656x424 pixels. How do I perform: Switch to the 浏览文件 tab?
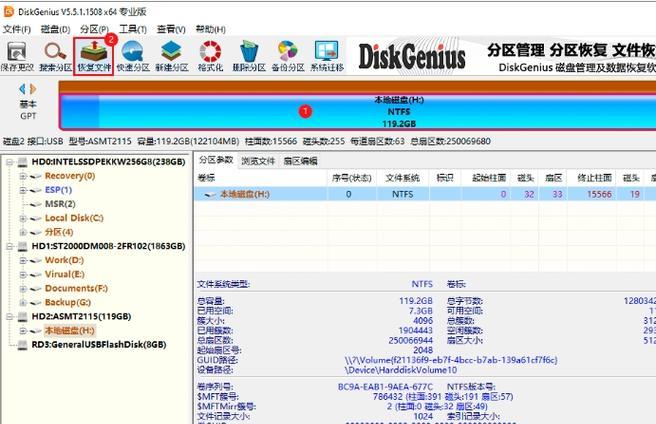point(258,161)
